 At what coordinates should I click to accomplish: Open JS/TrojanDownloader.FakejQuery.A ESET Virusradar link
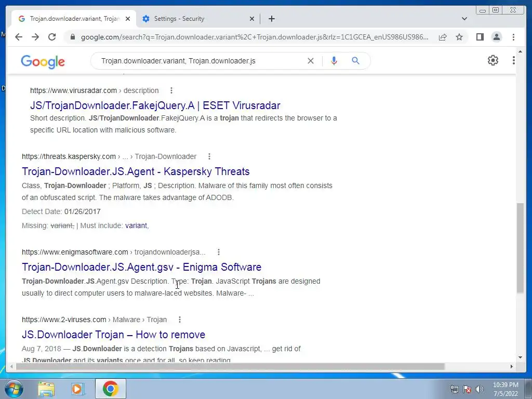155,105
